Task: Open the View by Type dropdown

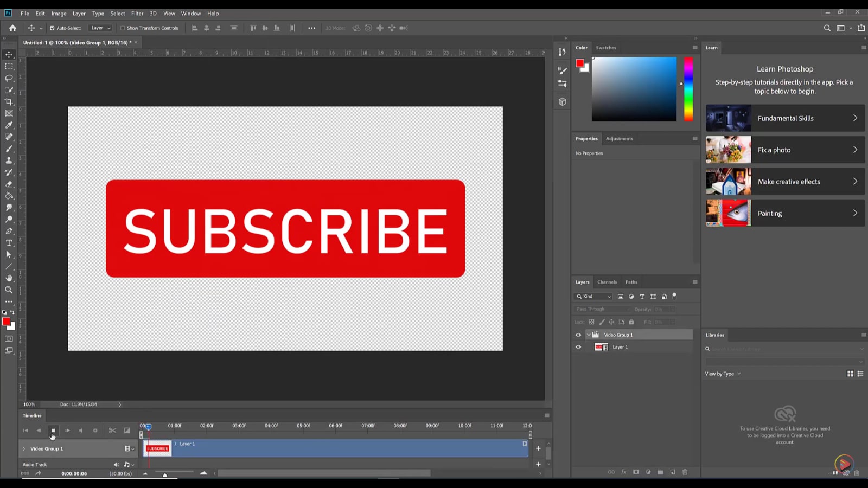Action: (x=723, y=374)
